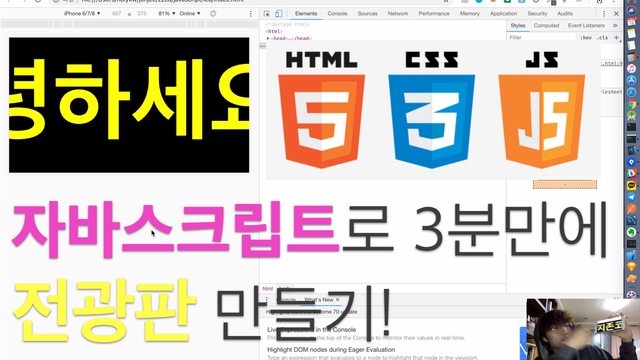Screen dimensions: 640x360
Task: Click the rotate device icon
Action: click(213, 13)
